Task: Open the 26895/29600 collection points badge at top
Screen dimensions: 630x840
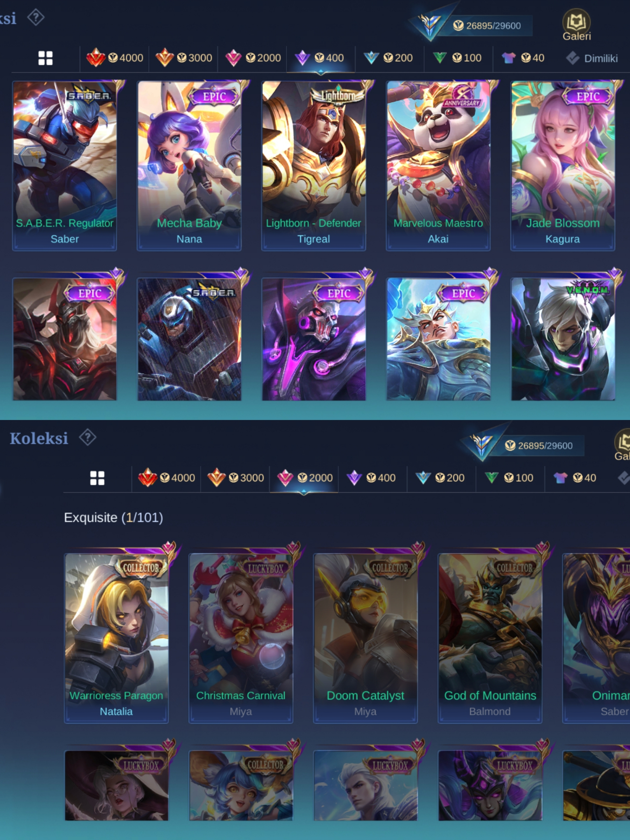Action: pos(487,25)
